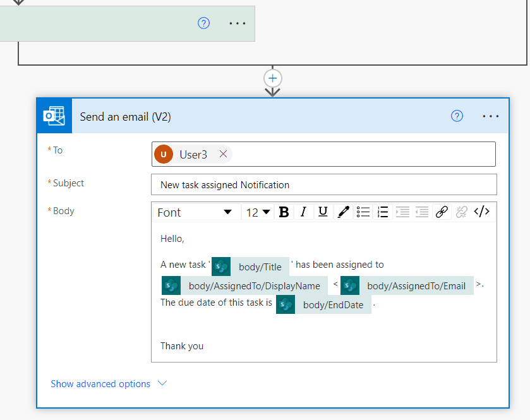Open help for Send an email (V2)
This screenshot has height=420, width=530.
457,116
